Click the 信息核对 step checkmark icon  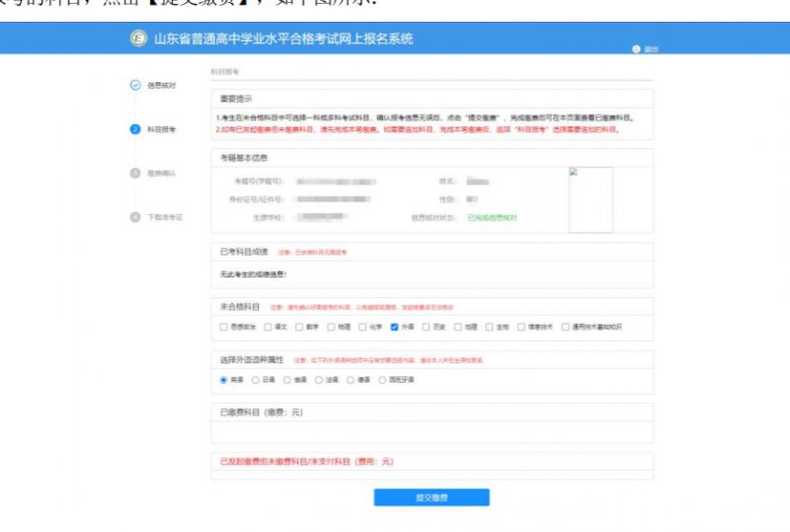click(135, 86)
